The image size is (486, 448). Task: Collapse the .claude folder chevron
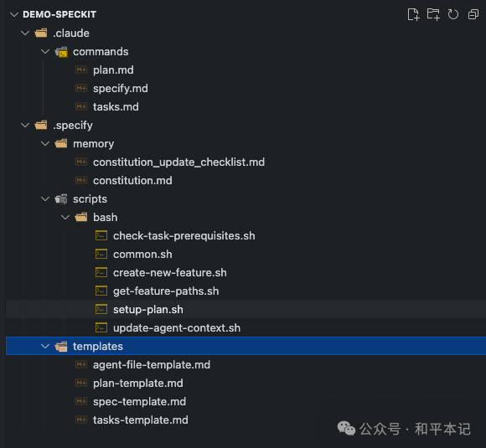coord(25,33)
